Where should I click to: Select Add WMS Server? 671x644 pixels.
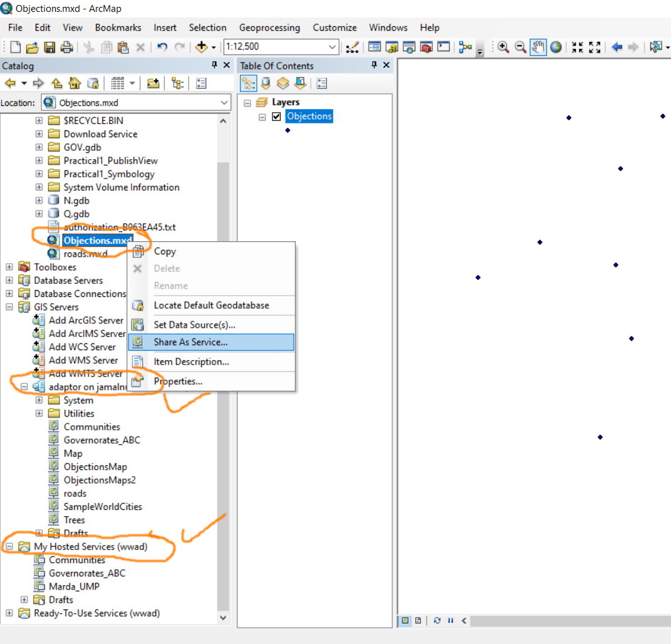tap(83, 360)
